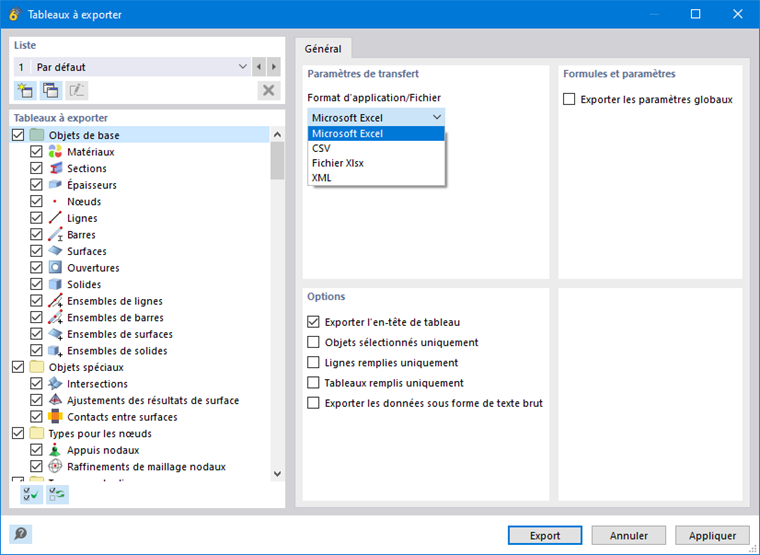760x555 pixels.
Task: Choose CSV from the format list
Action: [x=321, y=148]
